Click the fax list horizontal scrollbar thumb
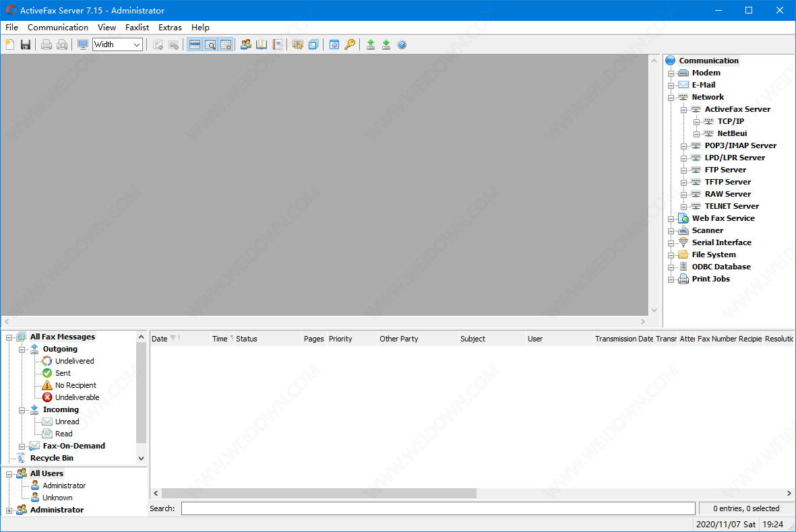The width and height of the screenshot is (796, 532). [319, 493]
